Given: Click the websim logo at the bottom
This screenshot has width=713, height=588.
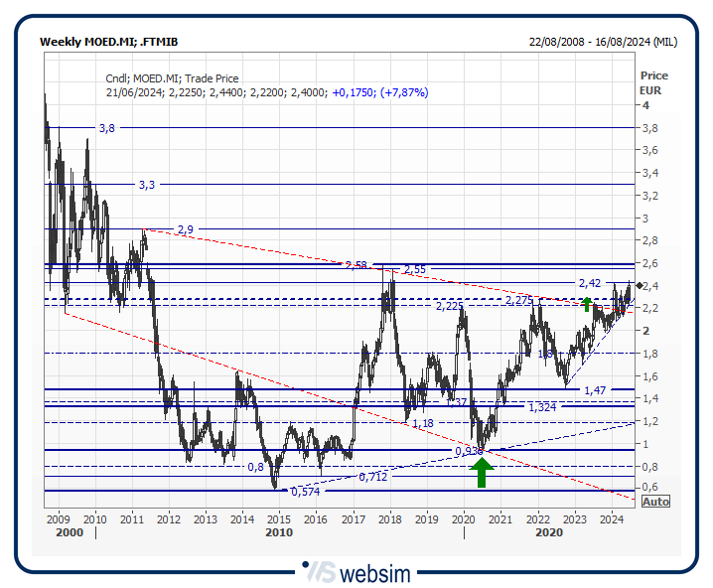Looking at the screenshot, I should click(x=357, y=573).
